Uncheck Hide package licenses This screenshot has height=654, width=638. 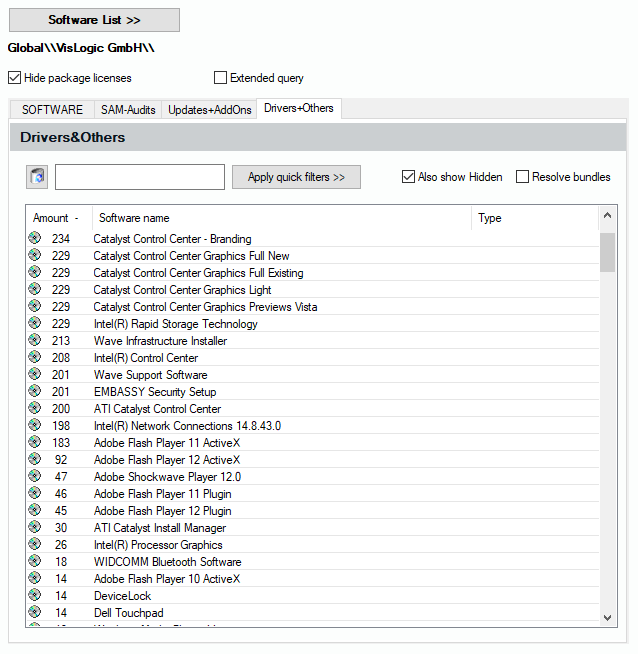pyautogui.click(x=14, y=78)
